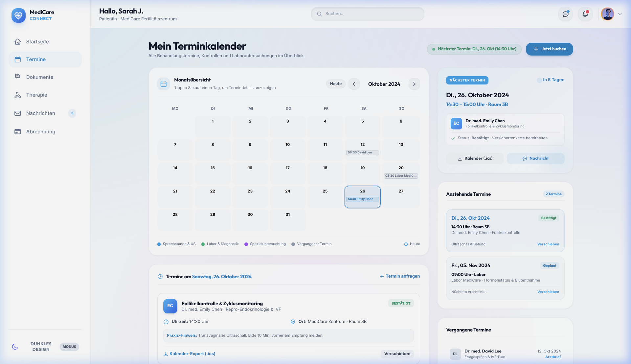
Task: Toggle the dunkles Design MODUS switch
Action: 69,347
